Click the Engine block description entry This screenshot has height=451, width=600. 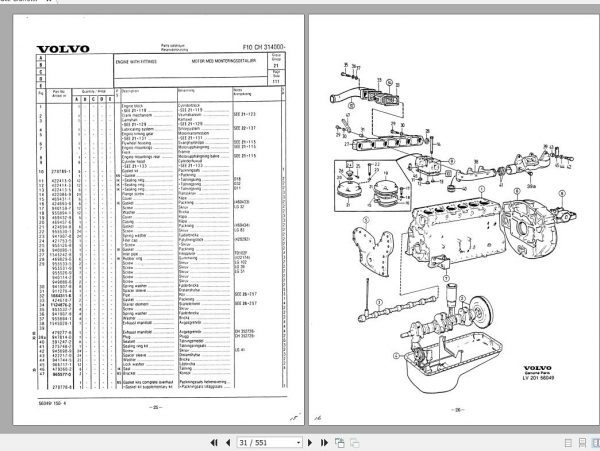pos(132,106)
